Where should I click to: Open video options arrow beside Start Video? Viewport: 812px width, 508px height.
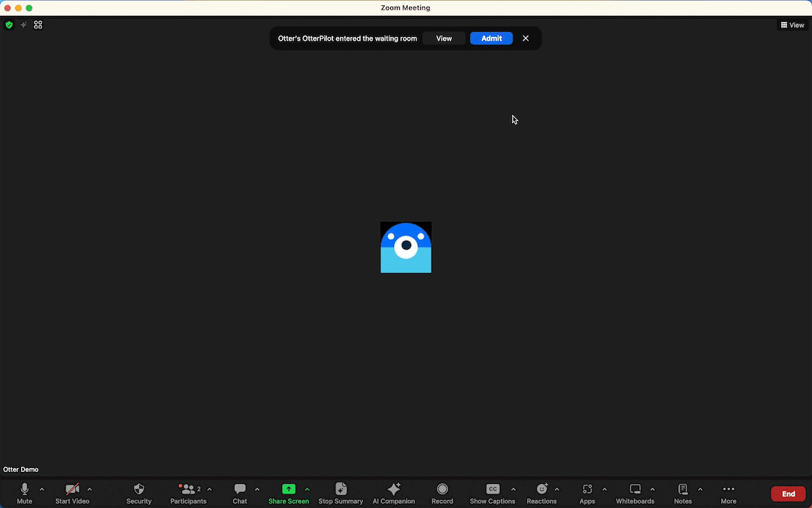coord(89,489)
